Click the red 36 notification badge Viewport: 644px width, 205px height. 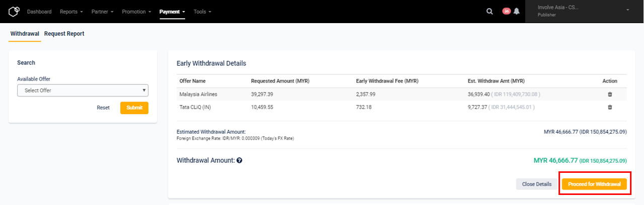tap(507, 11)
